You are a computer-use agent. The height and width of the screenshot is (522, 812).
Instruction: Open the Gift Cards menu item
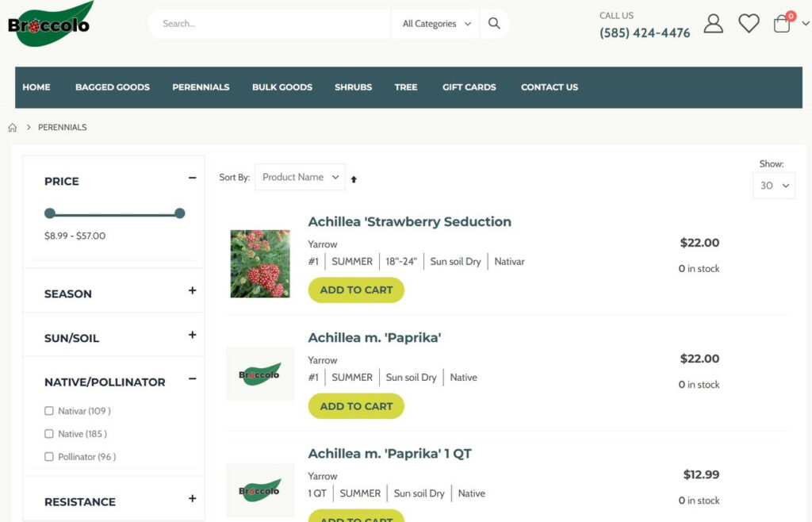[x=469, y=87]
